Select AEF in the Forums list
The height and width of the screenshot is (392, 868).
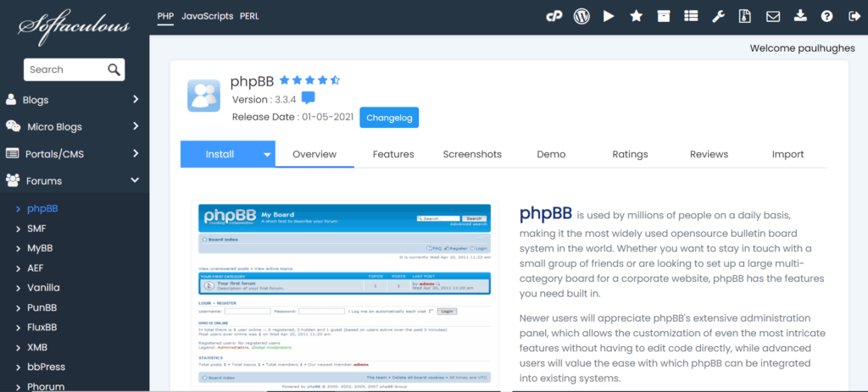click(x=35, y=268)
